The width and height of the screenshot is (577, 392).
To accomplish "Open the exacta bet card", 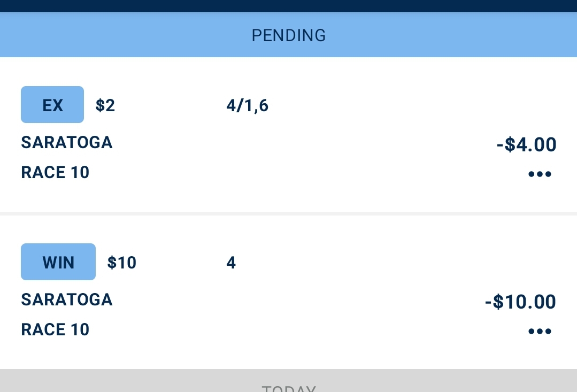I will coord(289,134).
